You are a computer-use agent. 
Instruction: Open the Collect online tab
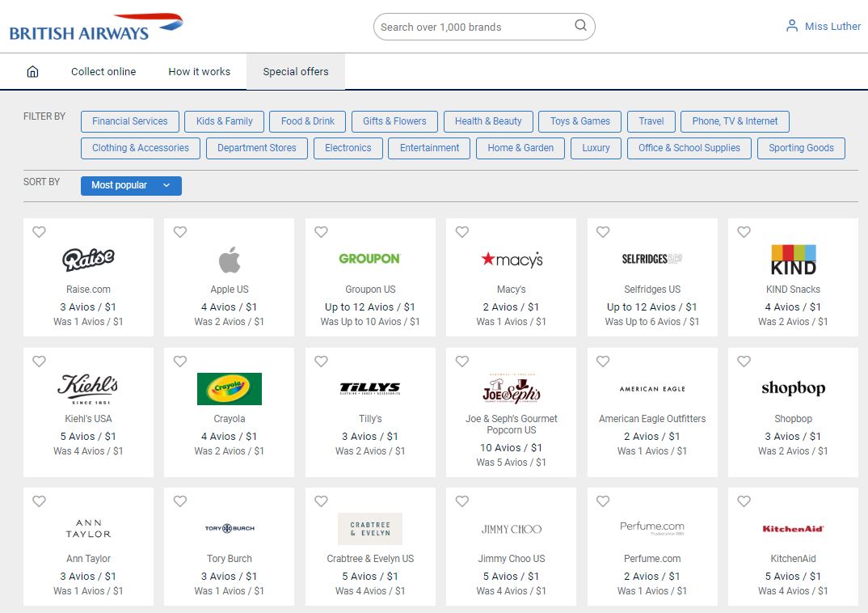103,71
